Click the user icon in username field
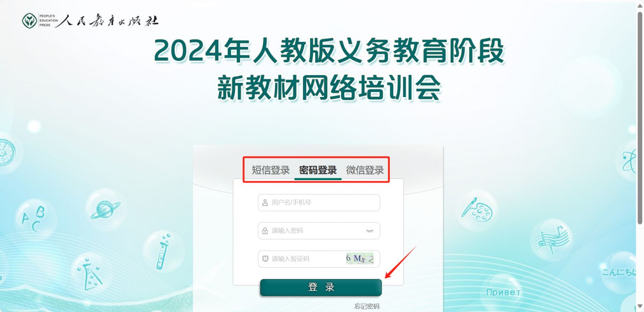This screenshot has height=312, width=644. (x=265, y=203)
